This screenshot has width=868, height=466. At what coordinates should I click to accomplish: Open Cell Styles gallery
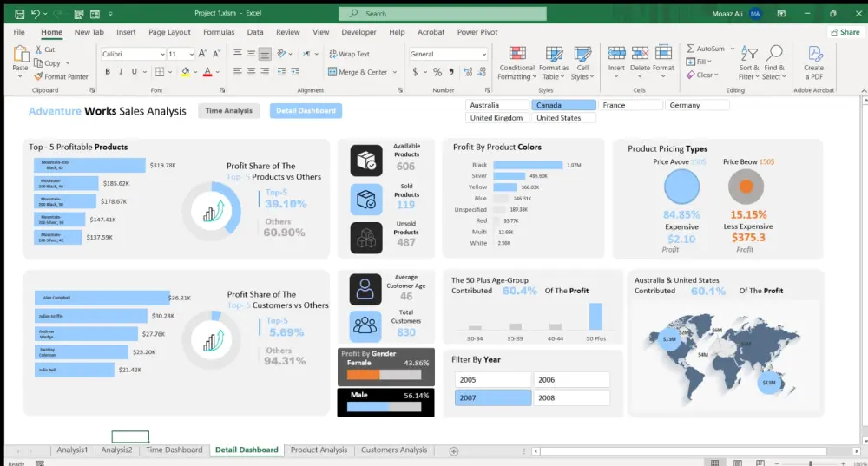pyautogui.click(x=582, y=63)
